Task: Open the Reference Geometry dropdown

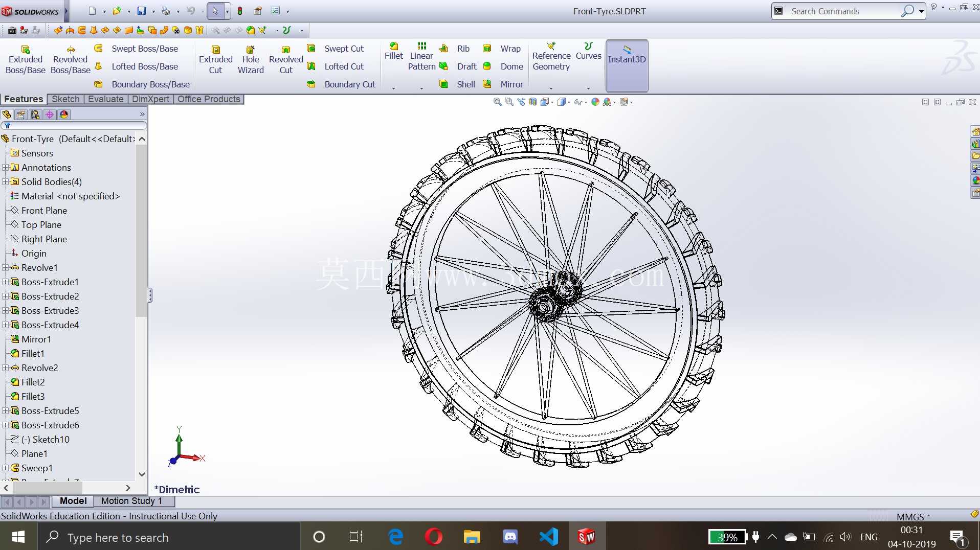Action: point(551,88)
